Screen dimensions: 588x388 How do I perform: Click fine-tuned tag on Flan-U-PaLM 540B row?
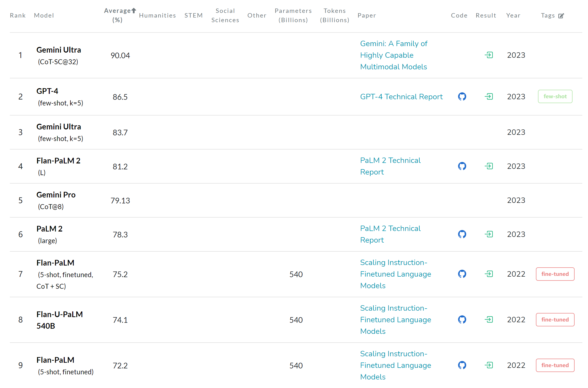point(555,319)
